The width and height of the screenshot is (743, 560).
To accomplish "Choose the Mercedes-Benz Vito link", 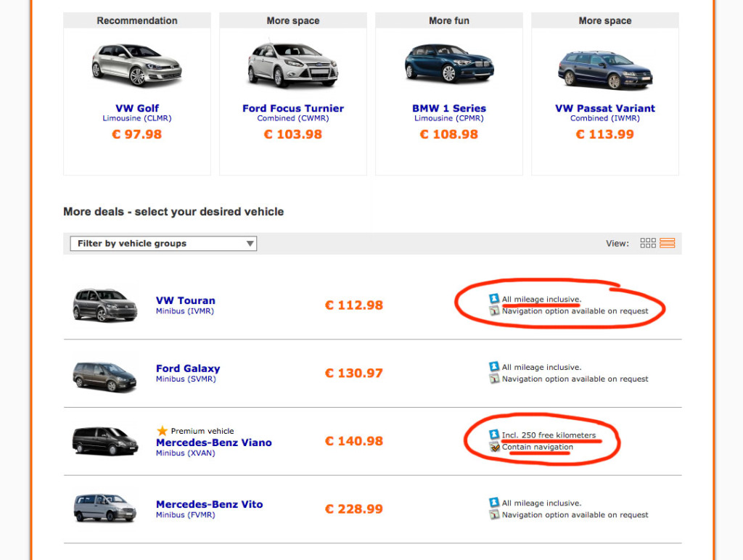I will 210,504.
